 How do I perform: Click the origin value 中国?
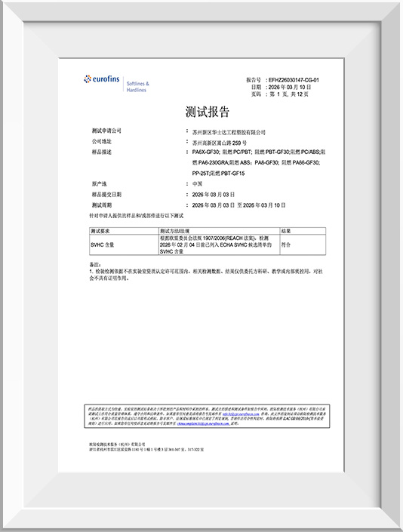pyautogui.click(x=197, y=184)
